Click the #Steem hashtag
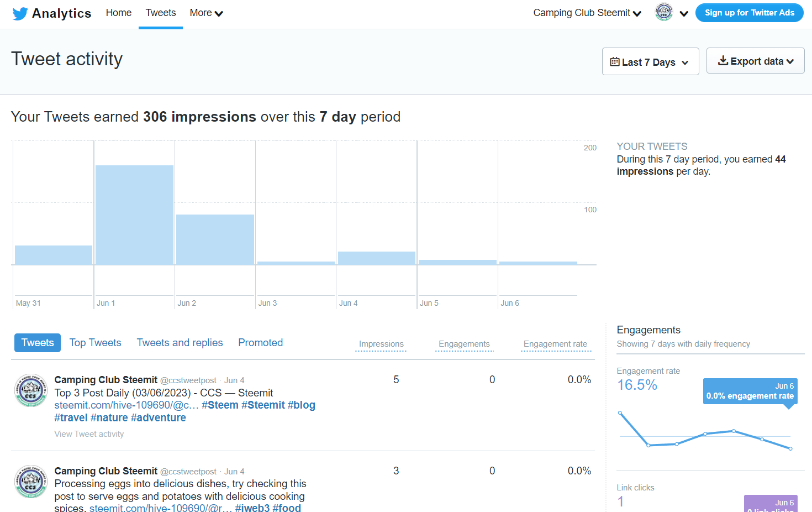The width and height of the screenshot is (812, 512). click(220, 405)
